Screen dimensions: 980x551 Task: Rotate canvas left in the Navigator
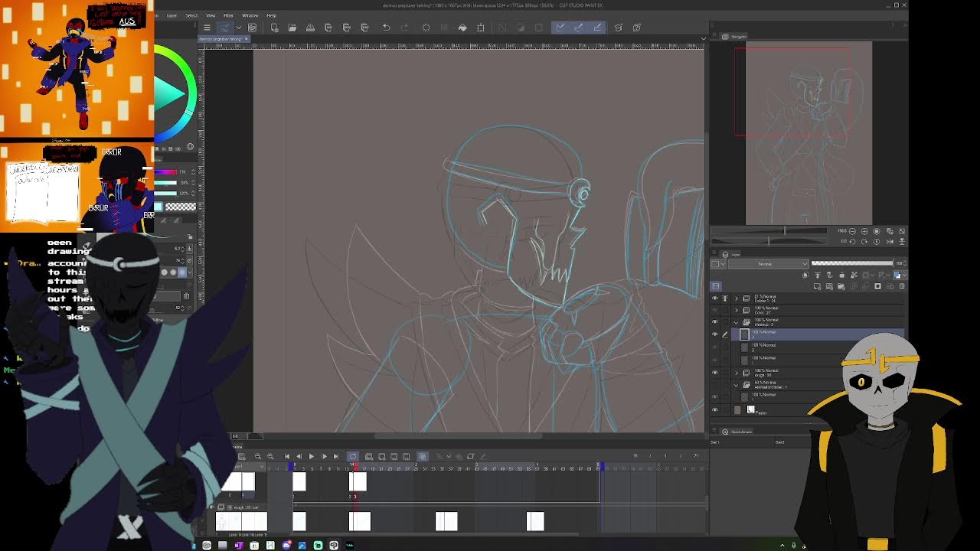tap(852, 242)
